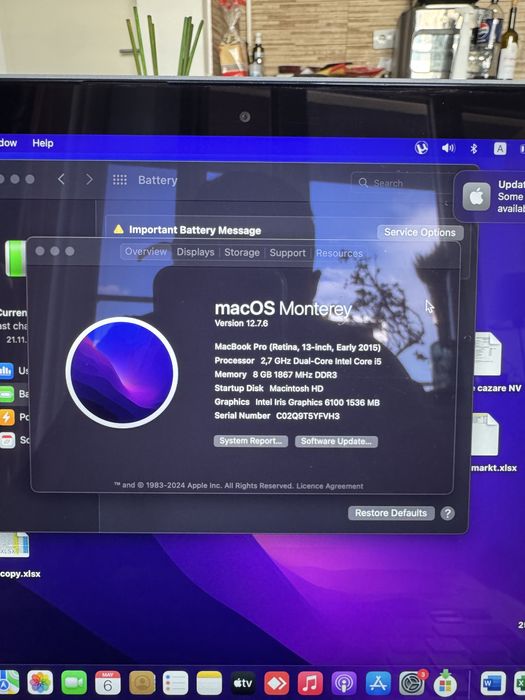This screenshot has width=525, height=700.
Task: Open Podcasts app in the Dock
Action: point(344,683)
